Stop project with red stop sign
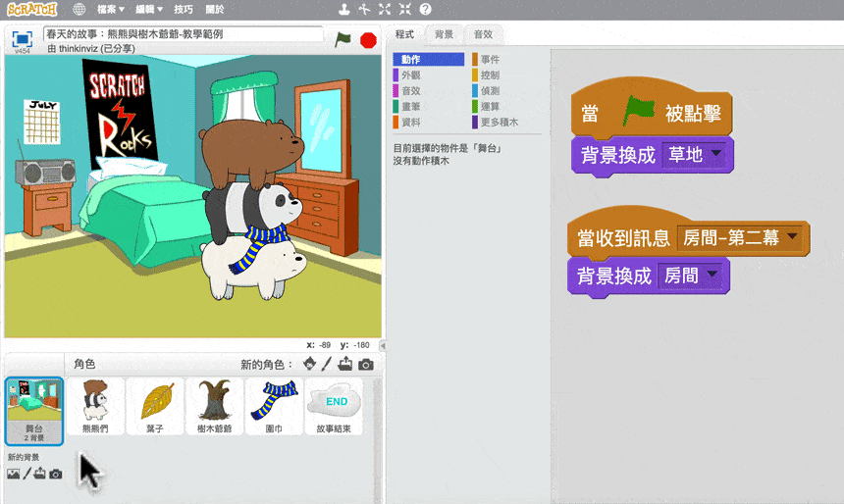Image resolution: width=844 pixels, height=504 pixels. click(368, 40)
